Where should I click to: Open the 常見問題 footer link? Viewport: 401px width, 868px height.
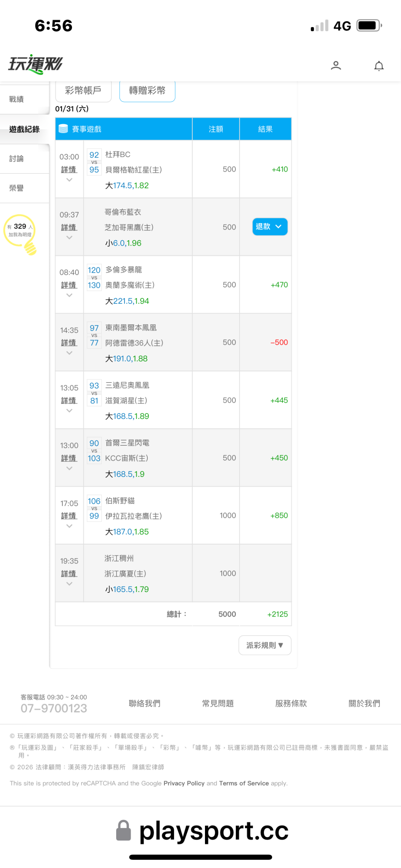[x=218, y=703]
